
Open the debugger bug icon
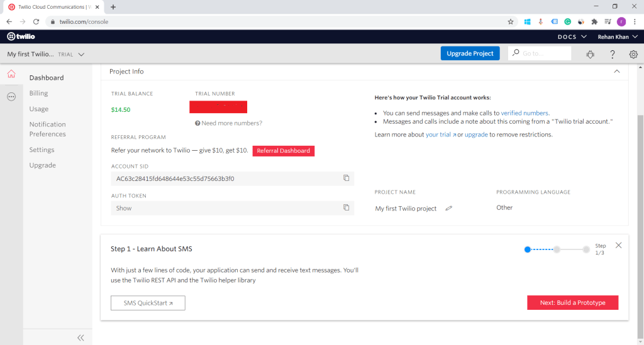(x=590, y=54)
